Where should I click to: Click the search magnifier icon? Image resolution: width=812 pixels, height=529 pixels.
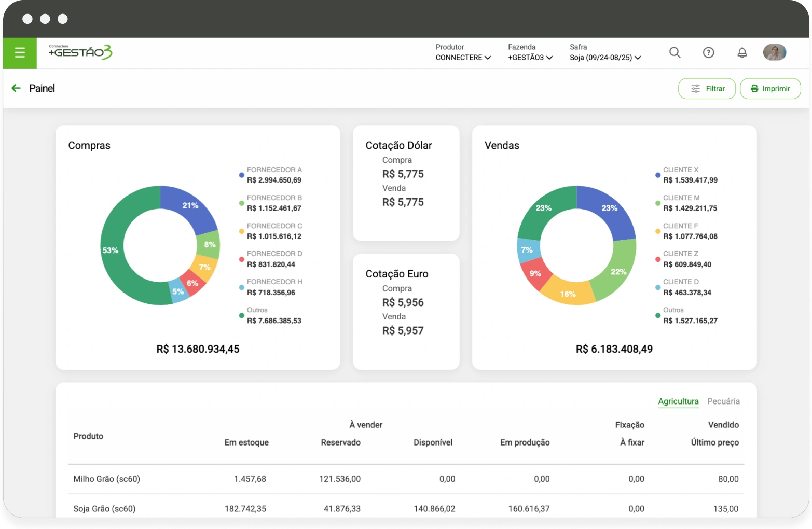(x=675, y=52)
